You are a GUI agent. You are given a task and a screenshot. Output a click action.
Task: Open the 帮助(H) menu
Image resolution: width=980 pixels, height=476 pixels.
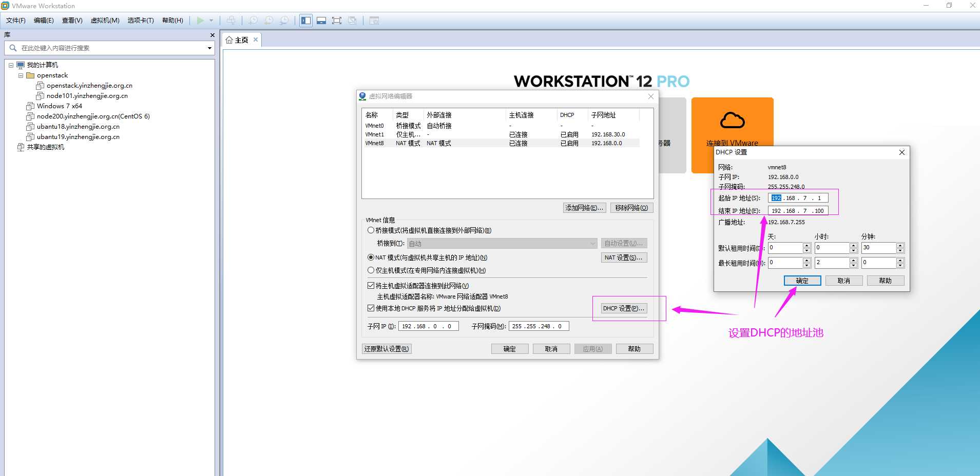[x=172, y=21]
